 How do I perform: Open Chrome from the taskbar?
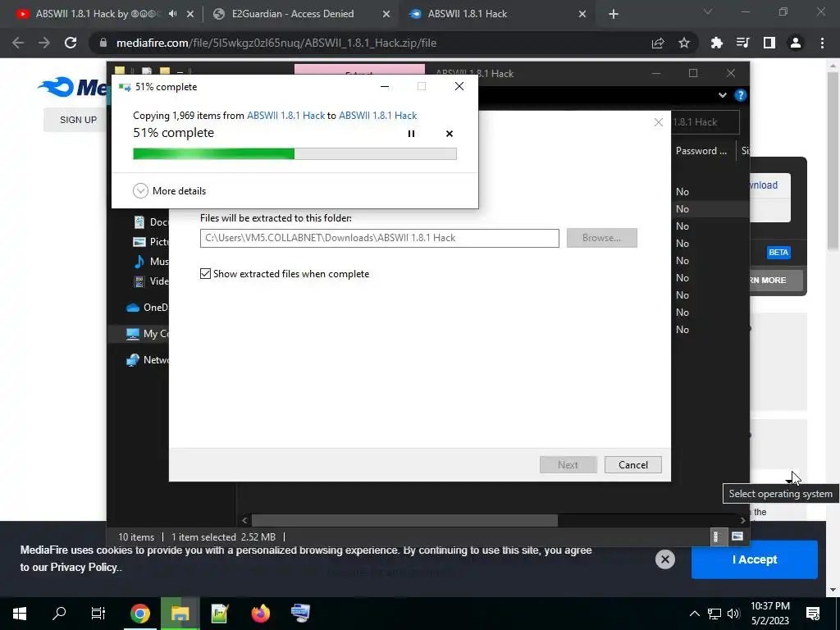pos(139,614)
